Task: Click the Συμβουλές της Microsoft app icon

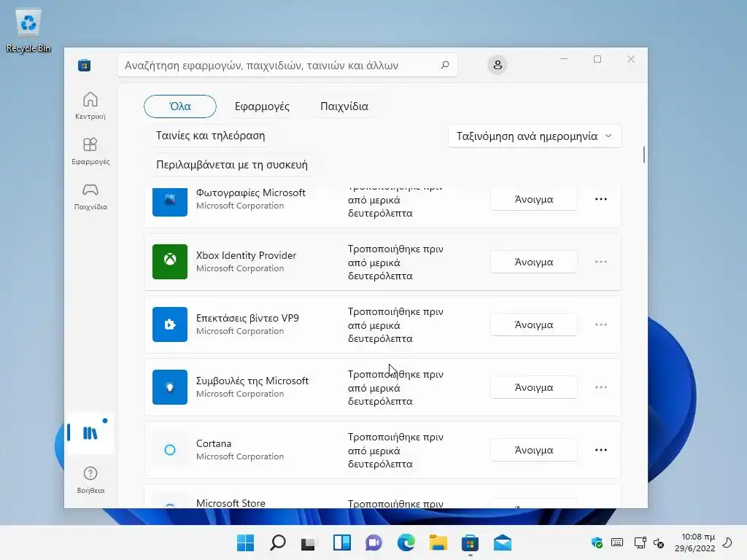Action: point(169,387)
